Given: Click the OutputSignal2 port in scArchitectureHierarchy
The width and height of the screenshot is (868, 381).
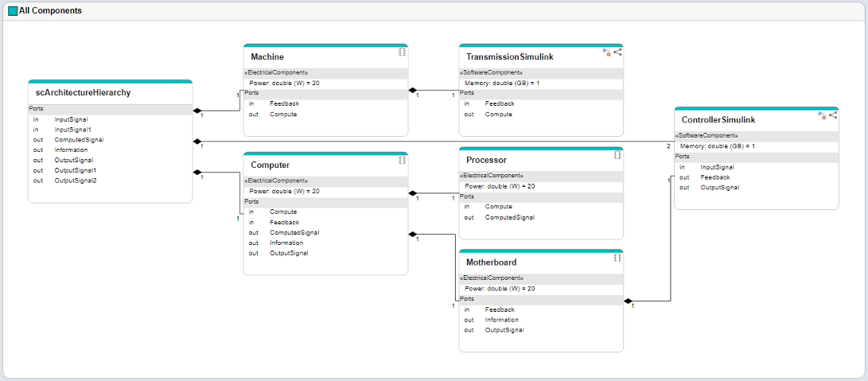Looking at the screenshot, I should point(76,181).
